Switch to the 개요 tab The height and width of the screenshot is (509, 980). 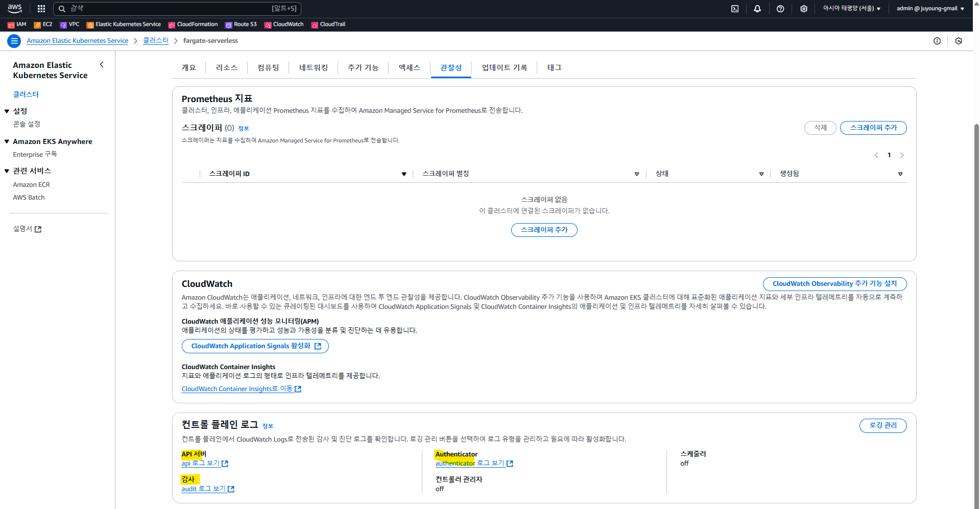[188, 67]
